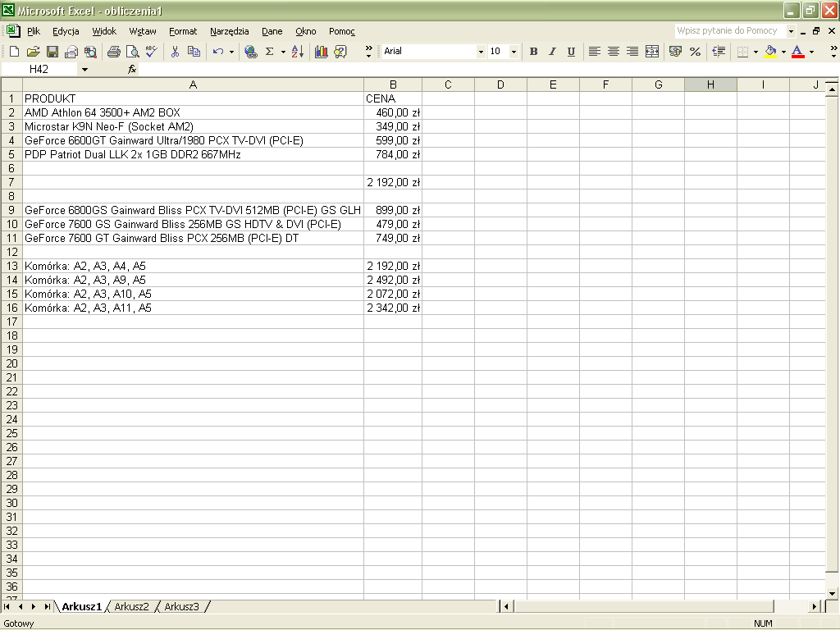This screenshot has height=630, width=840.
Task: Undo the last action
Action: click(218, 52)
